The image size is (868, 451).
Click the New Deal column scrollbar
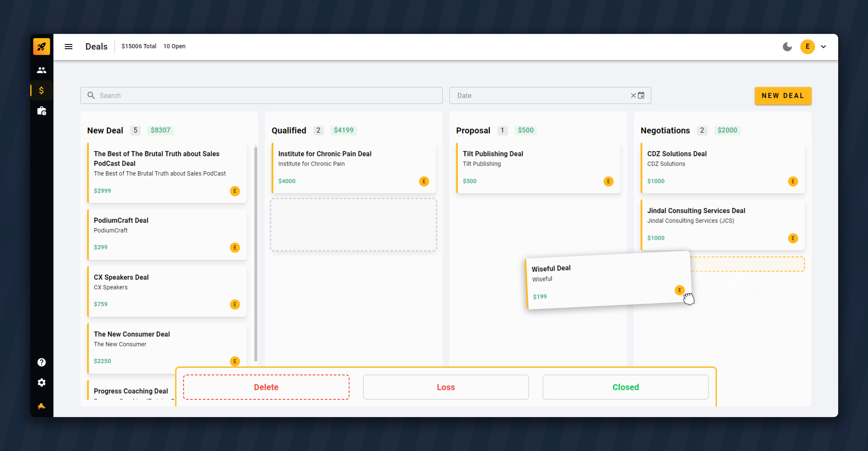(x=256, y=254)
